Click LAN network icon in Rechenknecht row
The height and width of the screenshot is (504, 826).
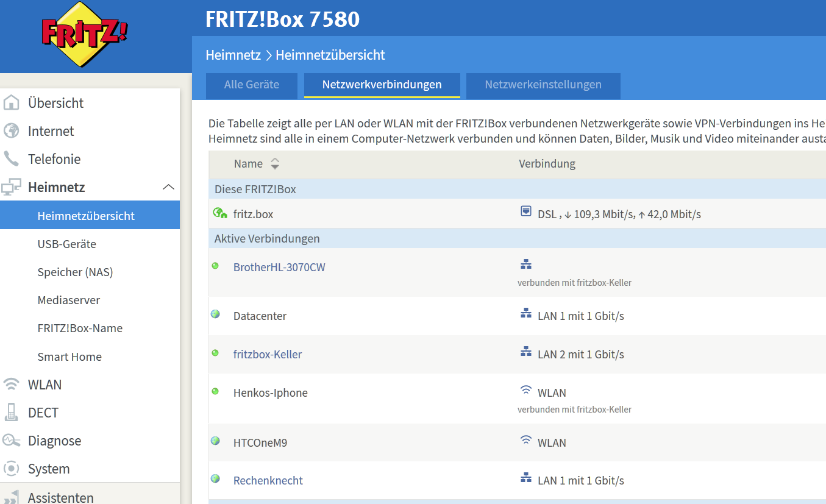525,478
